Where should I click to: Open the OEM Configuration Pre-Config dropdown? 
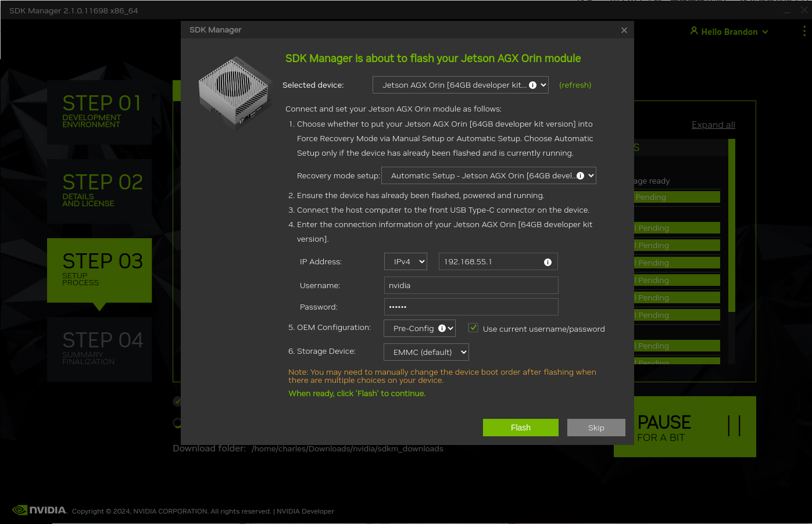point(420,328)
